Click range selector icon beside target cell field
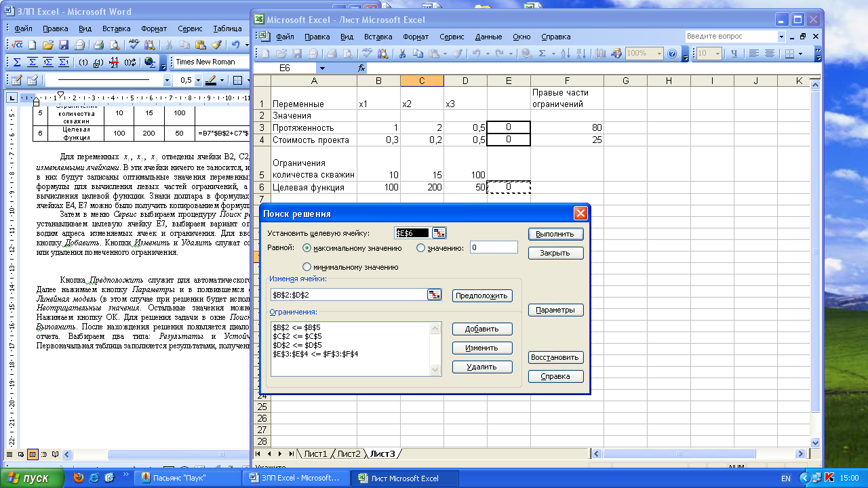The width and height of the screenshot is (868, 488). pyautogui.click(x=439, y=233)
